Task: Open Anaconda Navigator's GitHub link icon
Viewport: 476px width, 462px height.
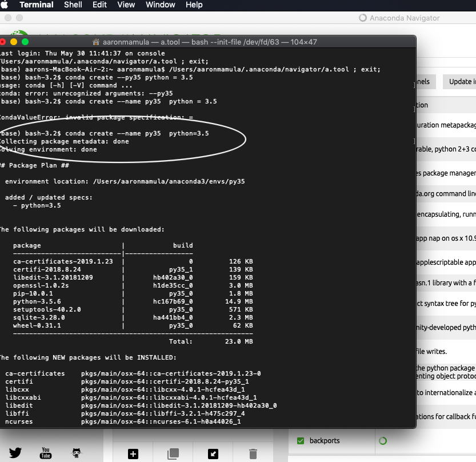Action: pyautogui.click(x=76, y=453)
